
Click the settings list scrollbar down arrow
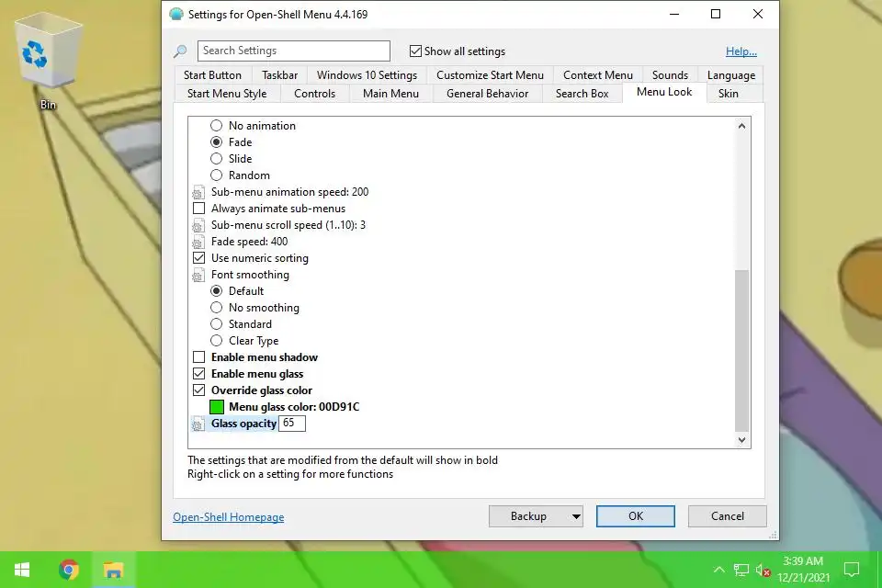(x=742, y=440)
